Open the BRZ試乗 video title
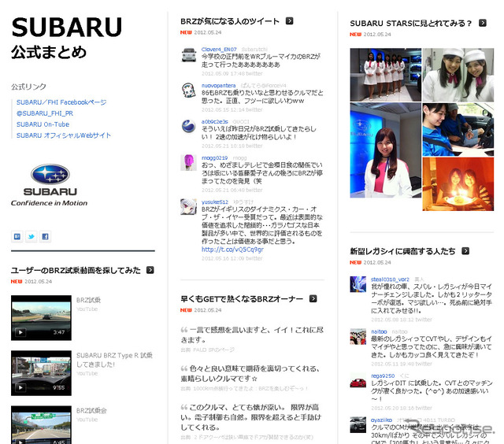This screenshot has height=444, width=504. pos(88,300)
